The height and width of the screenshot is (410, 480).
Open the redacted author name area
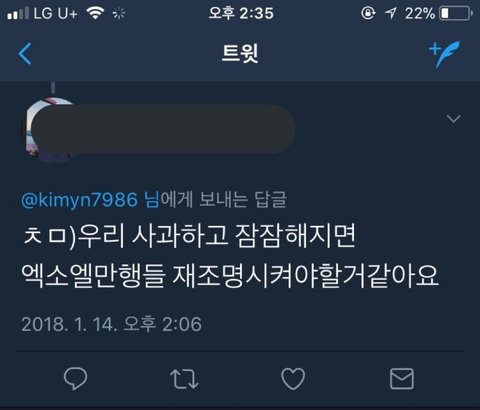coord(163,129)
